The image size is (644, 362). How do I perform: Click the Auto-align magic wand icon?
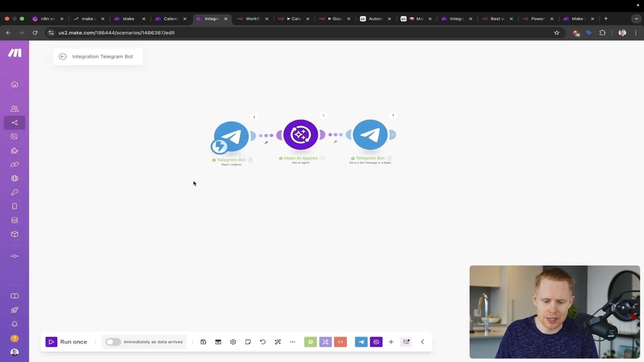pyautogui.click(x=278, y=342)
